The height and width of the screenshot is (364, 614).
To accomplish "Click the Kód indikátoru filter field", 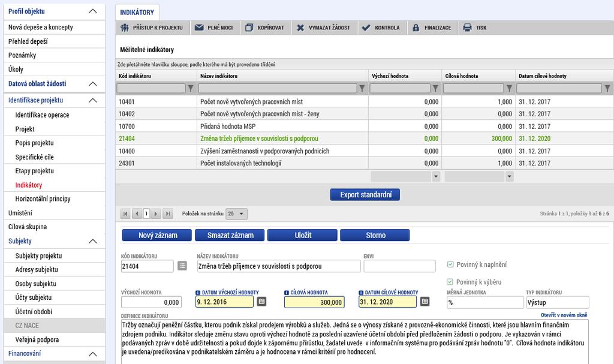I will click(151, 89).
